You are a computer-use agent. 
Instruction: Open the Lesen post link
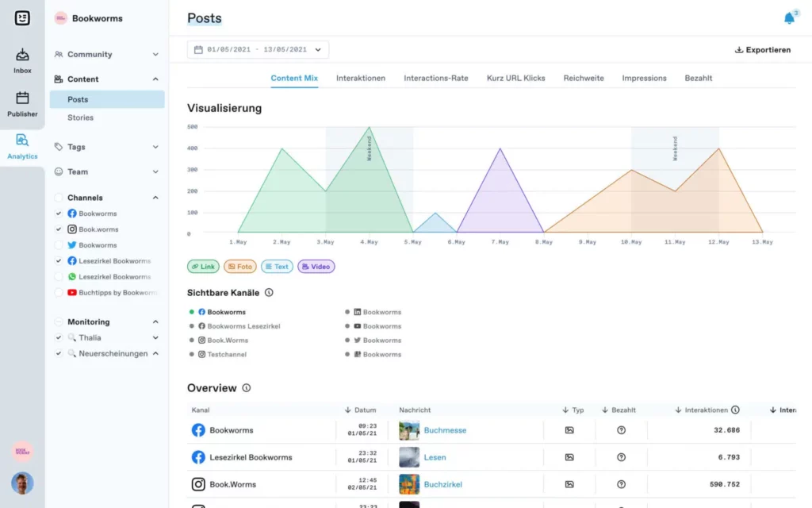tap(435, 457)
